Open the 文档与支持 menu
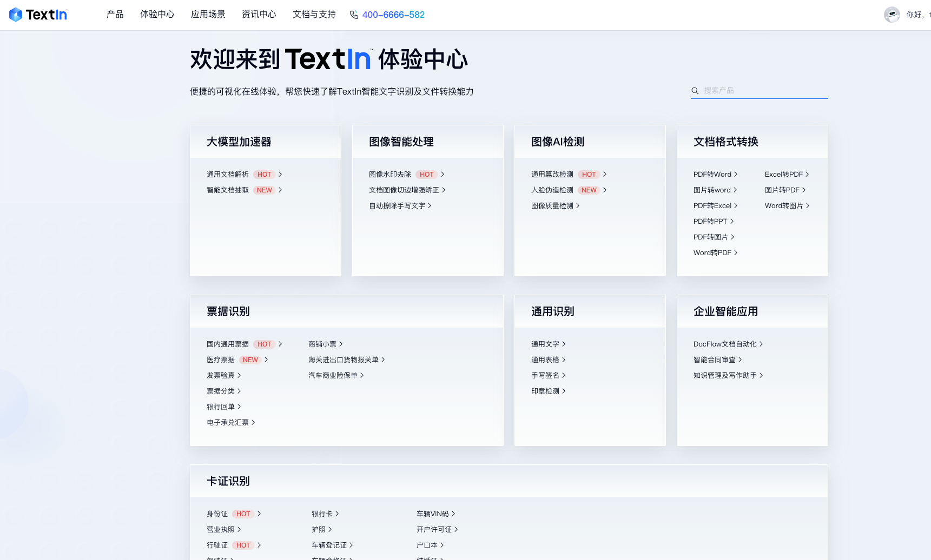 pyautogui.click(x=314, y=15)
